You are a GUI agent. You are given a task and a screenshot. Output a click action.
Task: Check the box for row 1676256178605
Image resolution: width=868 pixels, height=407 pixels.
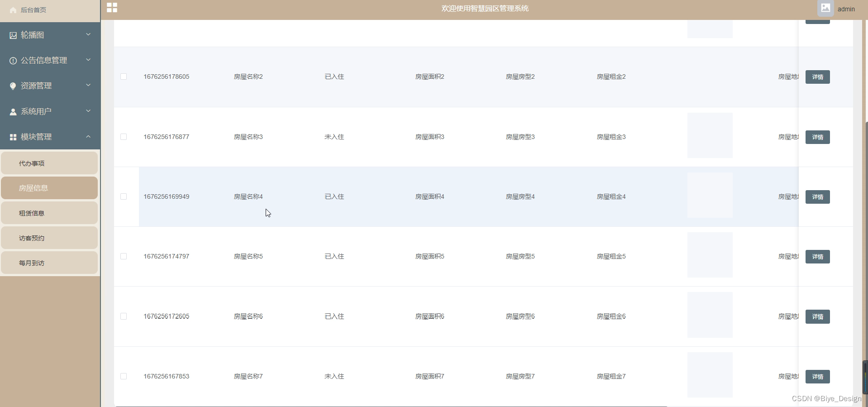coord(124,77)
